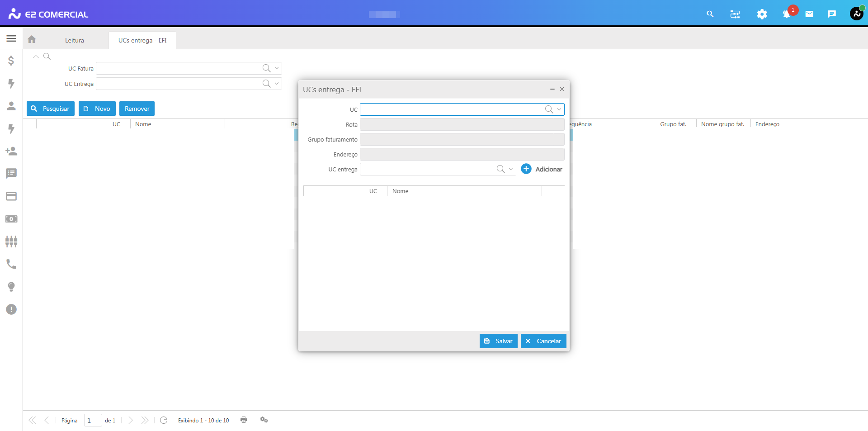Image resolution: width=868 pixels, height=431 pixels.
Task: Open the hamburger menu in the sidebar
Action: pos(11,39)
